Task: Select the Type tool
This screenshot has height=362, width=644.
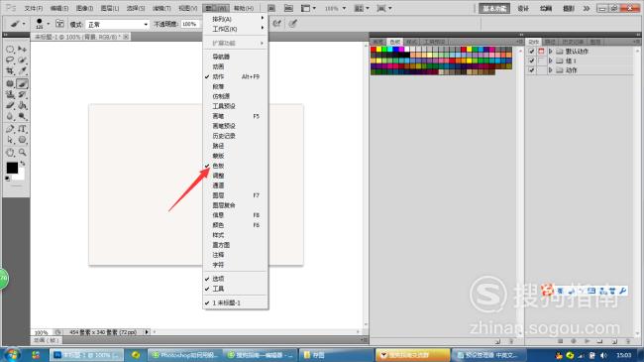Action: (x=22, y=129)
